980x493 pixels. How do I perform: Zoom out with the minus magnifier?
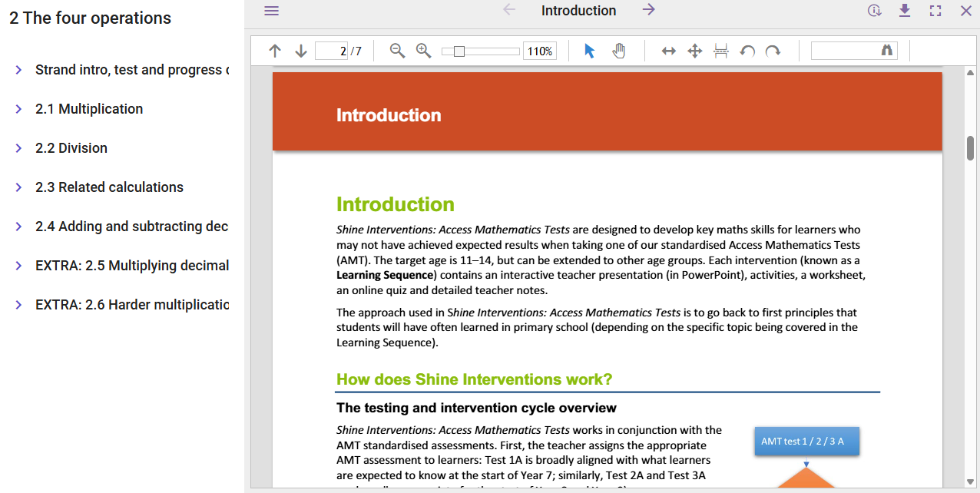[397, 51]
